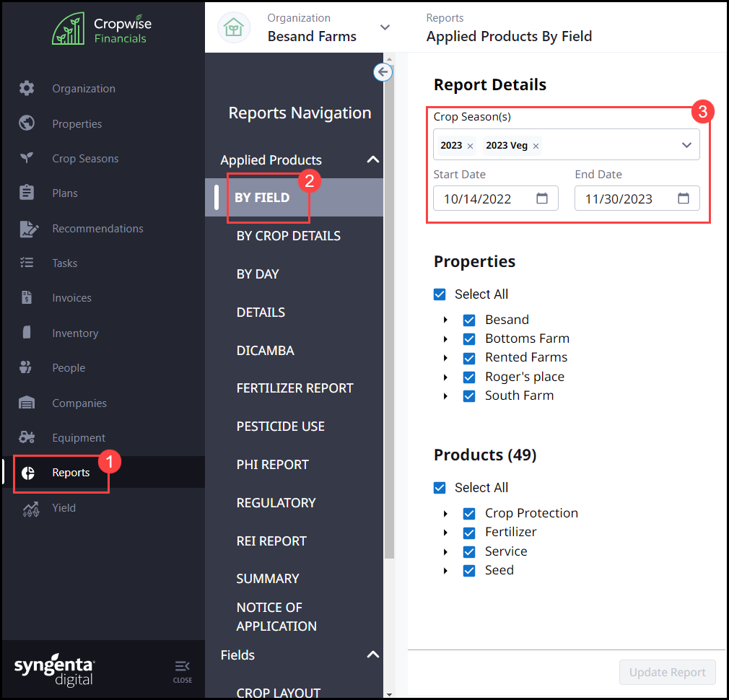Collapse the Reports Navigation panel arrow

coord(383,72)
